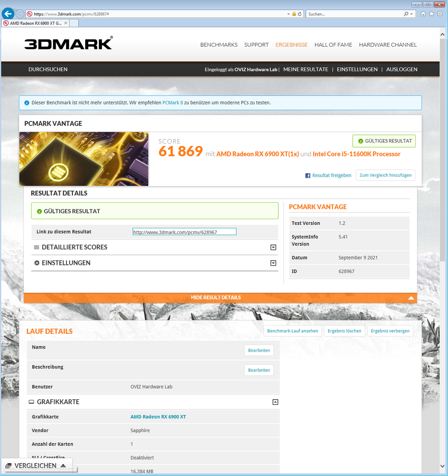Open the AMD Radeon RX 6900 XT Grafikkarte link

158,417
